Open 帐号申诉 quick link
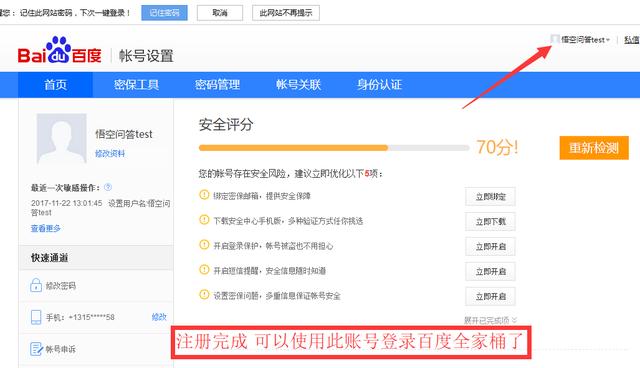 [60, 349]
